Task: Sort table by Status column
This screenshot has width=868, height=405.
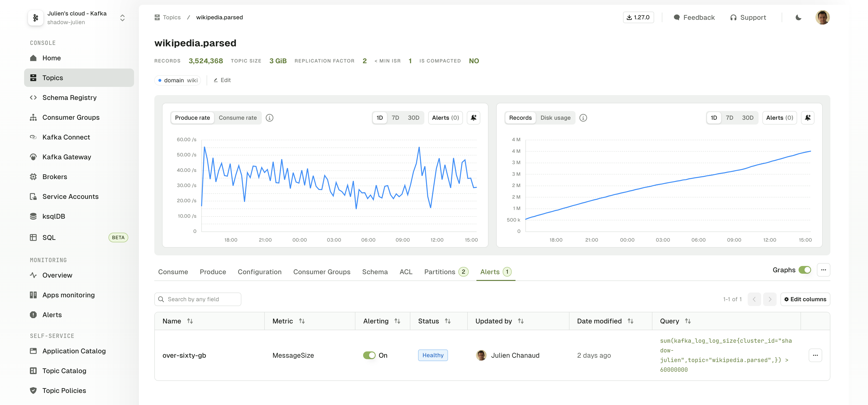Action: coord(448,321)
